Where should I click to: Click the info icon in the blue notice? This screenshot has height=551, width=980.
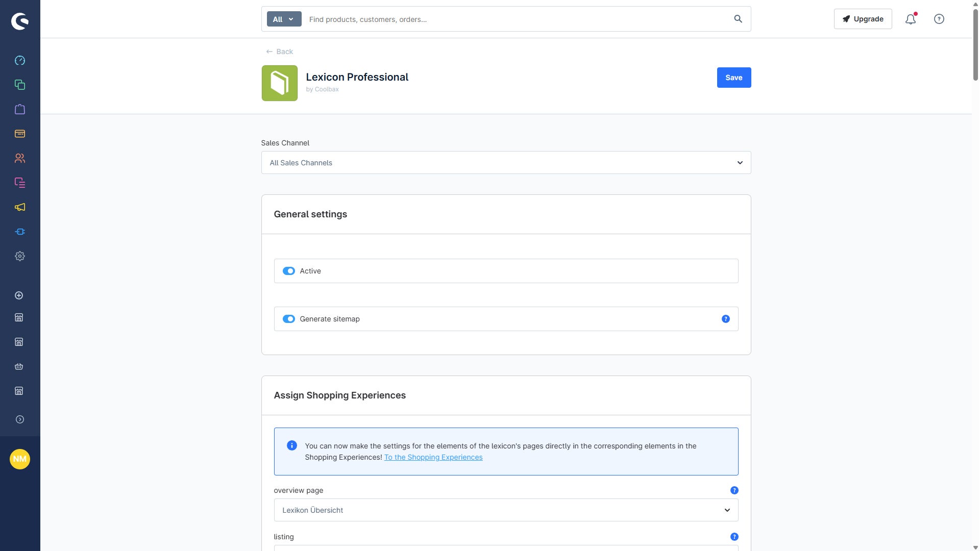[292, 445]
